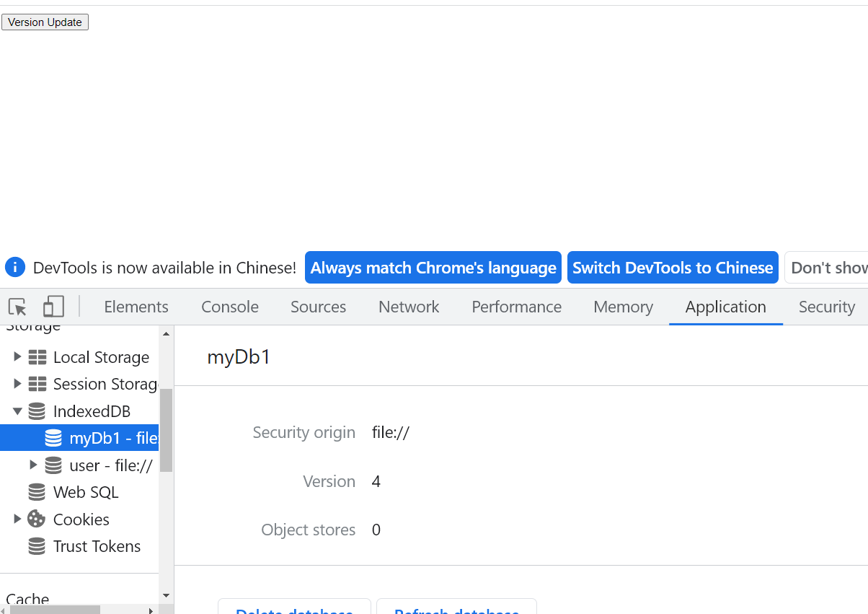Viewport: 868px width, 614px height.
Task: Go to the Network tab
Action: click(x=409, y=307)
